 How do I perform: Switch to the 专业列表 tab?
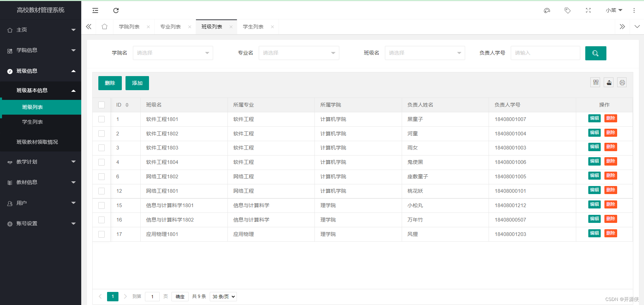170,27
